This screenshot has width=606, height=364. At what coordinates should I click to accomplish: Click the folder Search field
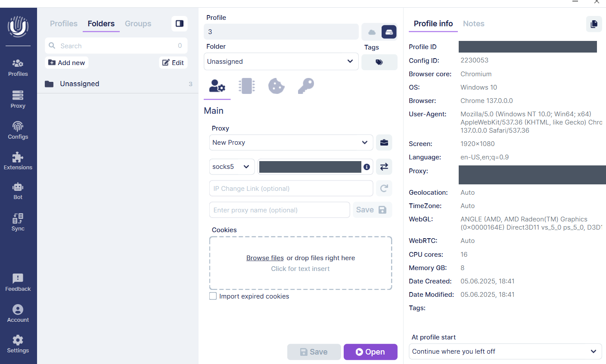pyautogui.click(x=116, y=46)
